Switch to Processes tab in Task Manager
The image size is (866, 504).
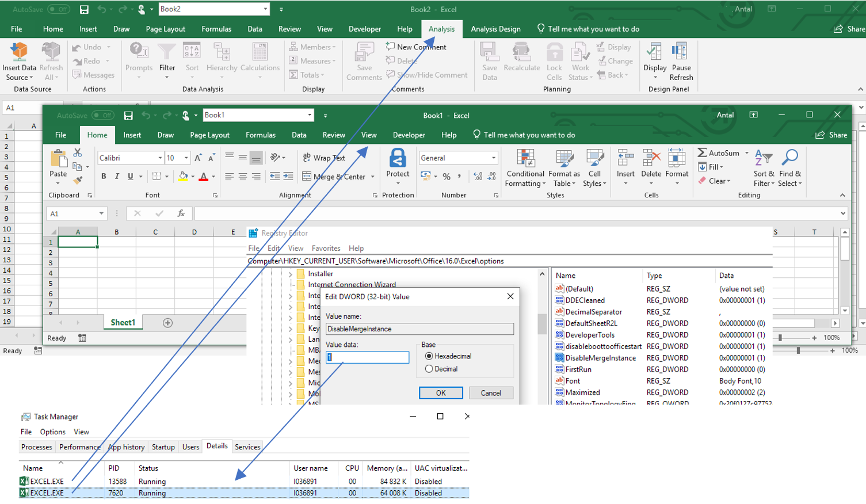click(x=36, y=447)
